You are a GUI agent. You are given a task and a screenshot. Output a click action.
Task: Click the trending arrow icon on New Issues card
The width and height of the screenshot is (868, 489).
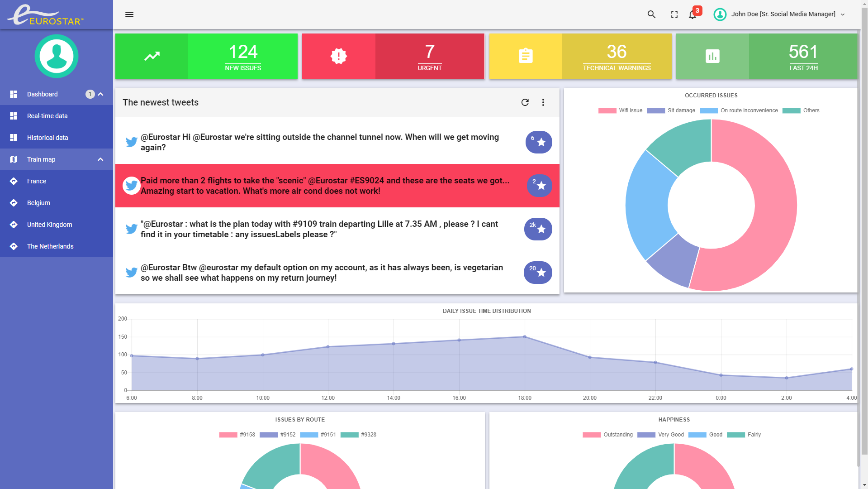[x=152, y=56]
